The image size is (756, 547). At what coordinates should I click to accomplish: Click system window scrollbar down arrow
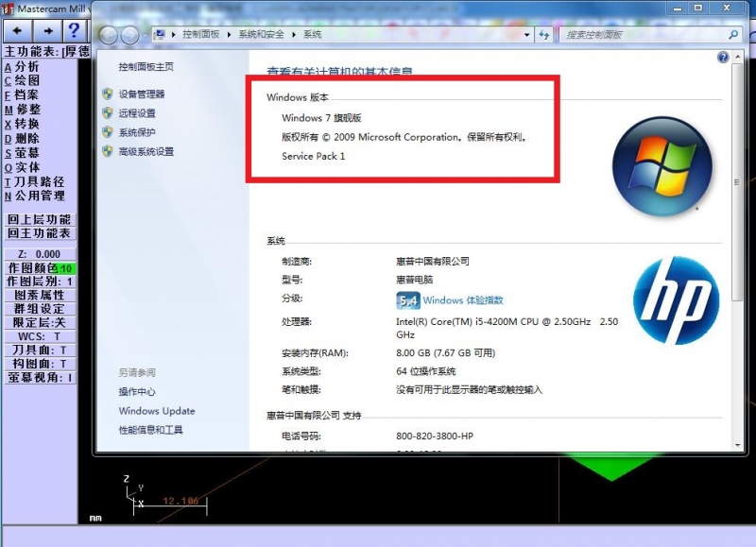pos(737,445)
